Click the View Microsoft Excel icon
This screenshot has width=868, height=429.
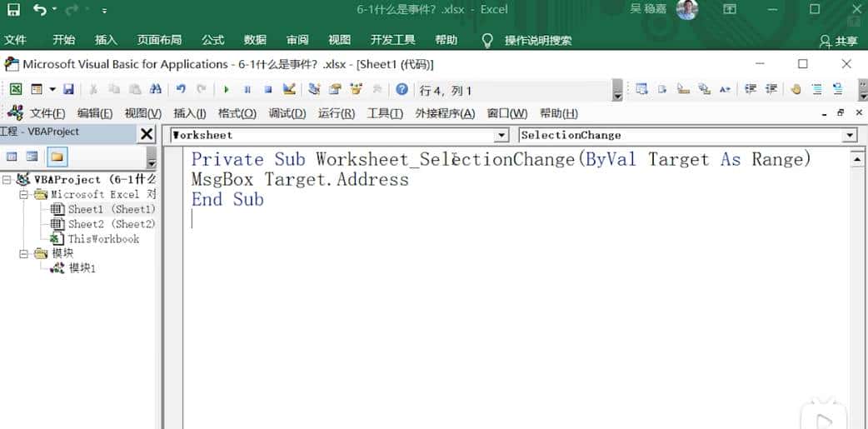tap(16, 89)
